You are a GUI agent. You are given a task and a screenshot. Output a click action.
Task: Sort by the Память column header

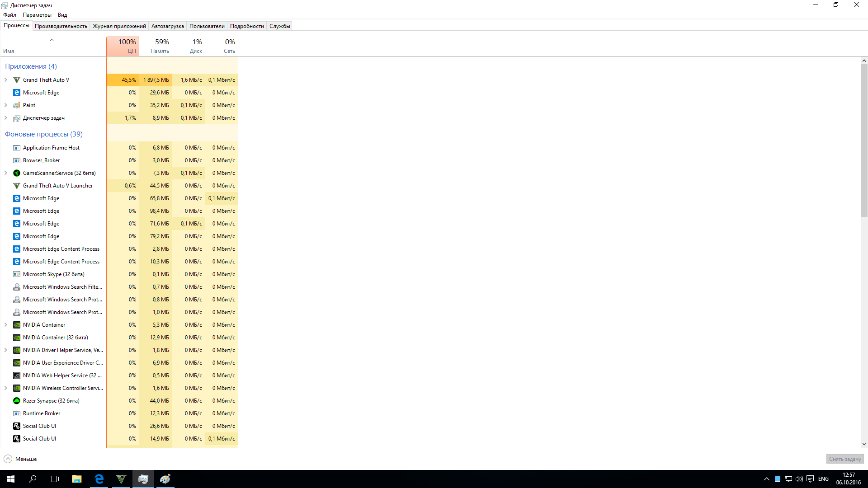pos(156,46)
